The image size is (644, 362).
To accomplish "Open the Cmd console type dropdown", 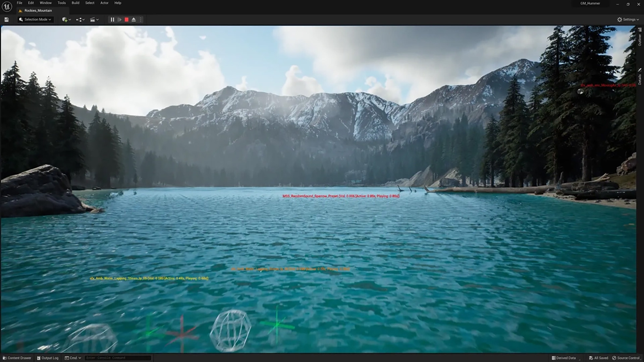I will click(73, 358).
